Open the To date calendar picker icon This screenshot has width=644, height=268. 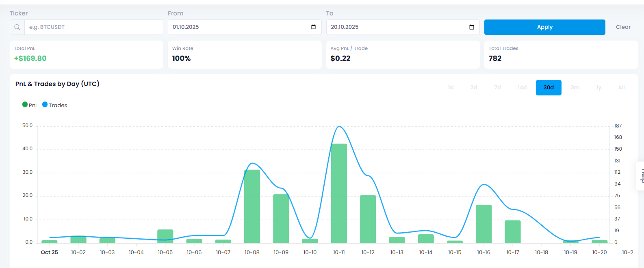tap(471, 27)
